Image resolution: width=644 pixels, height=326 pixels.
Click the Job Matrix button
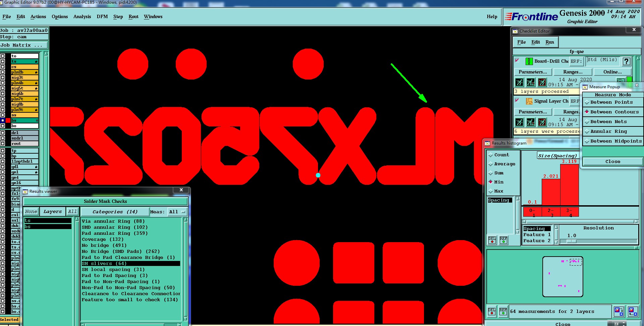24,45
